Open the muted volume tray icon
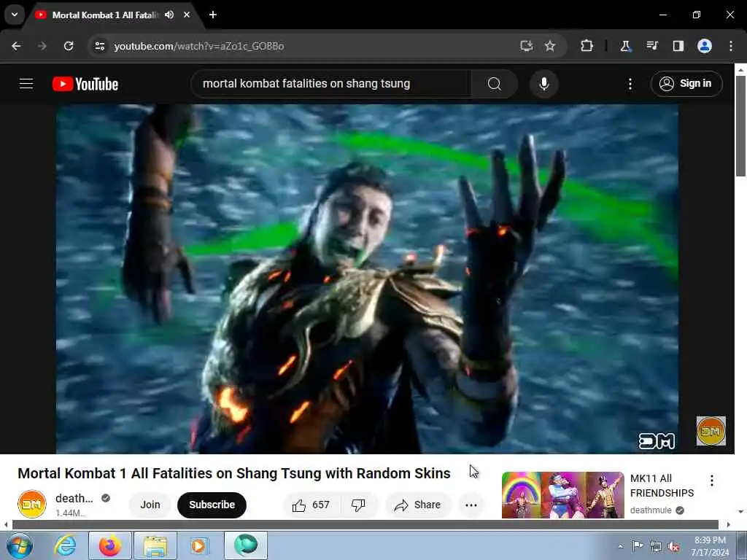This screenshot has height=560, width=747. tap(673, 547)
